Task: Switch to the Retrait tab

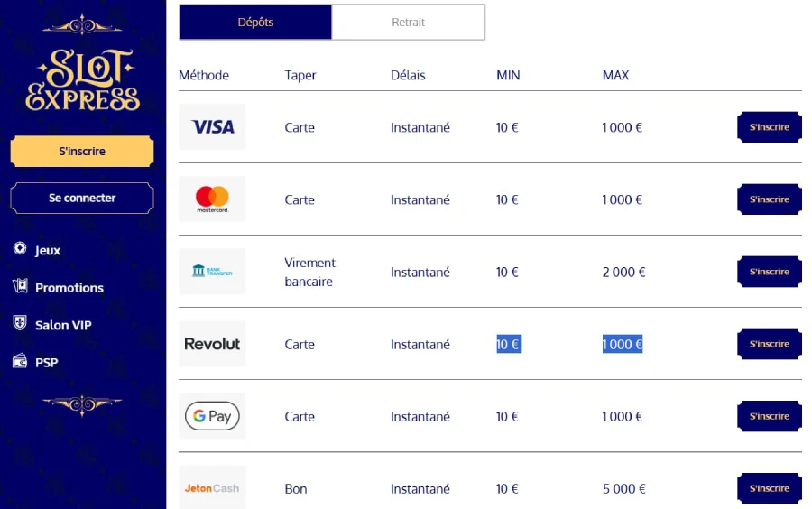Action: click(408, 23)
